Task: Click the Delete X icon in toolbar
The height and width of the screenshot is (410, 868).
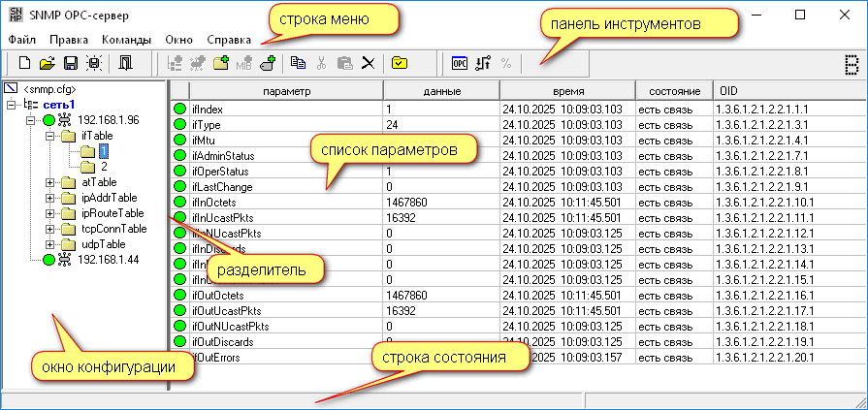Action: pos(369,64)
